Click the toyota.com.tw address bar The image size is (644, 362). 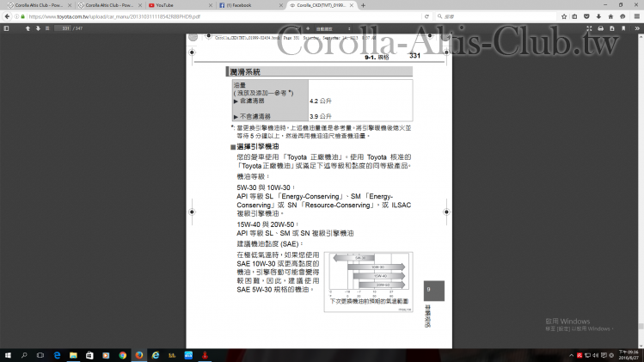tap(222, 16)
